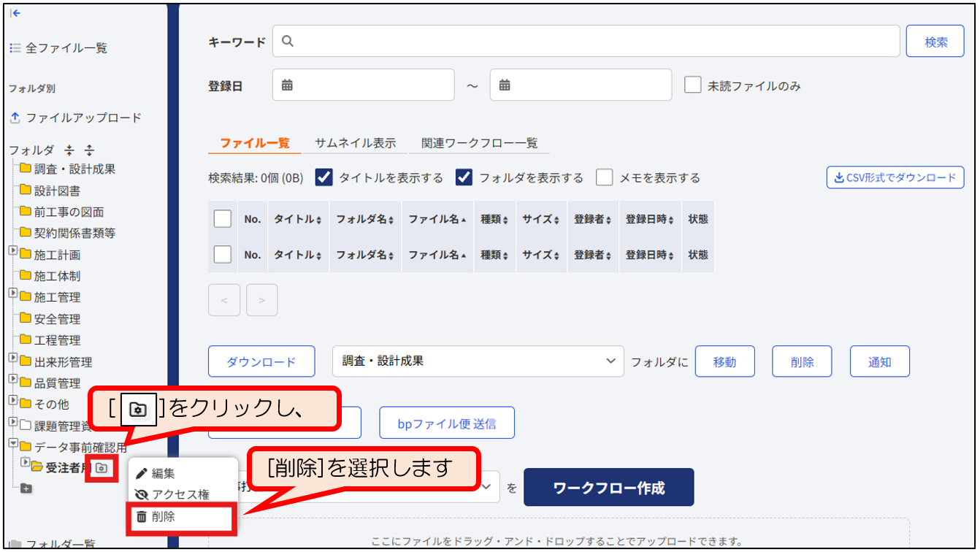
Task: Sort by フォルダ名 in the top header row
Action: click(x=365, y=218)
